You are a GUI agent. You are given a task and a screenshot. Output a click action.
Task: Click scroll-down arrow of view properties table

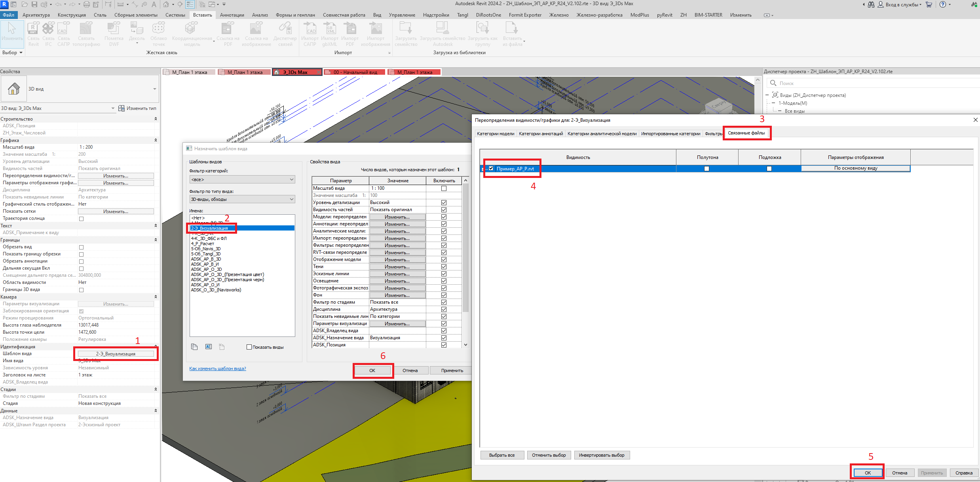[466, 344]
